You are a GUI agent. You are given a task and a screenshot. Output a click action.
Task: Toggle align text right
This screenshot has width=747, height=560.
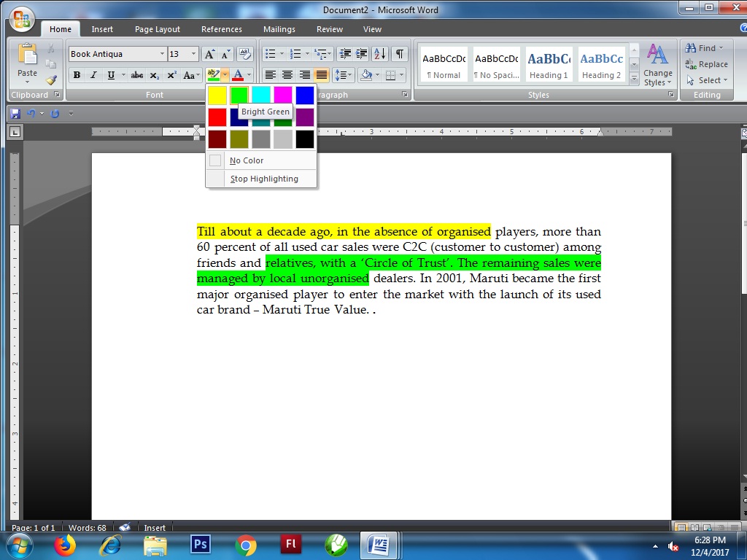[304, 75]
